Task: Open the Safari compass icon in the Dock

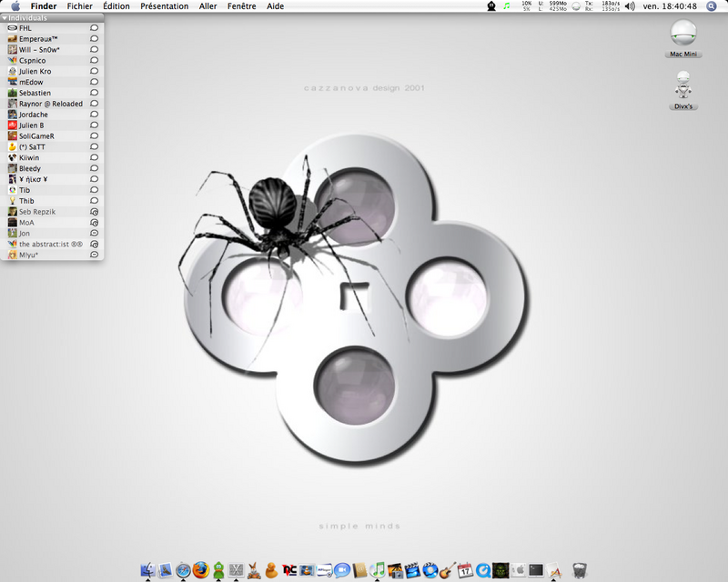Action: point(183,570)
